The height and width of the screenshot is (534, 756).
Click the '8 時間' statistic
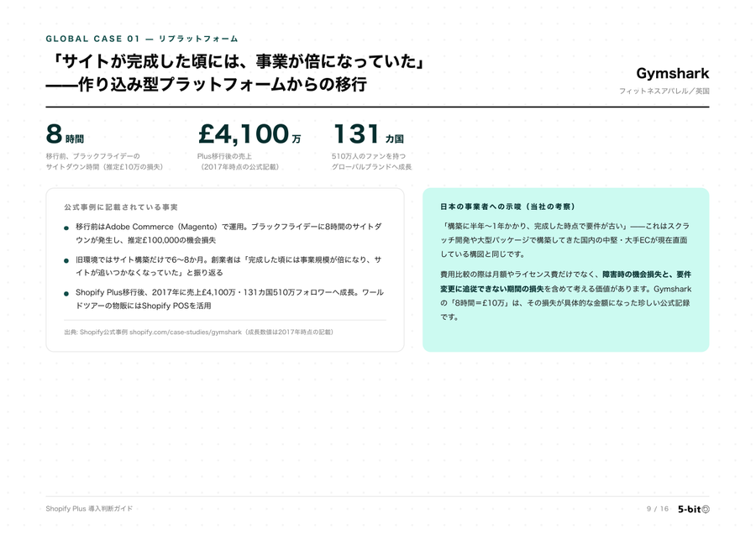point(65,134)
